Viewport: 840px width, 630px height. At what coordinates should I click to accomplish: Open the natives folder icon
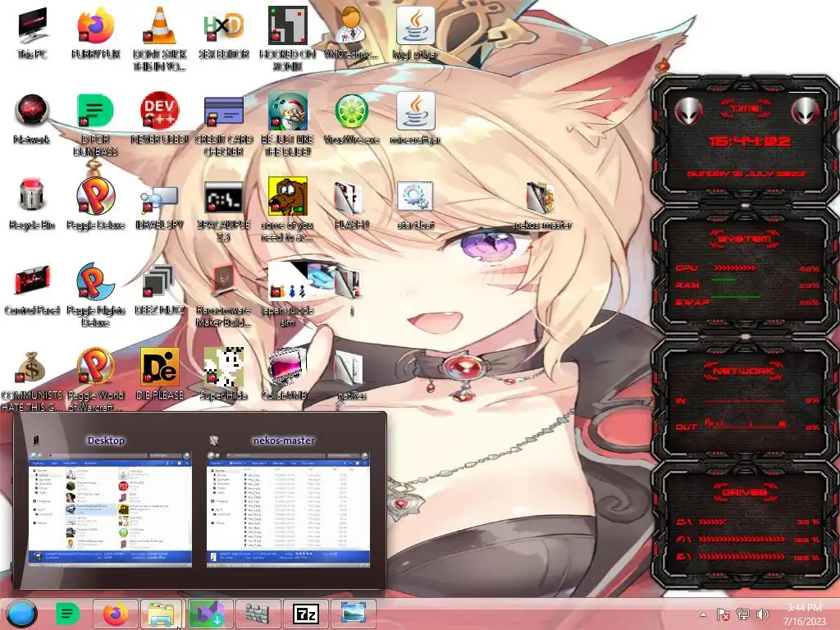point(351,374)
